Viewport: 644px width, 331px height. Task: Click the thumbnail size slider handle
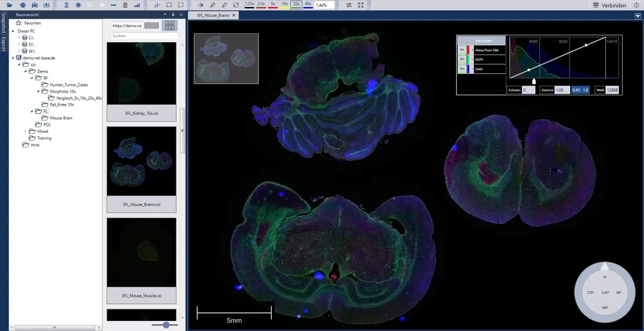[x=166, y=325]
